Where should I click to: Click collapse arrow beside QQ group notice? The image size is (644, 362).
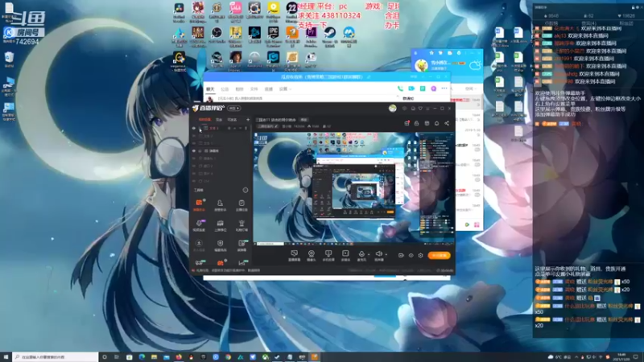coord(397,96)
